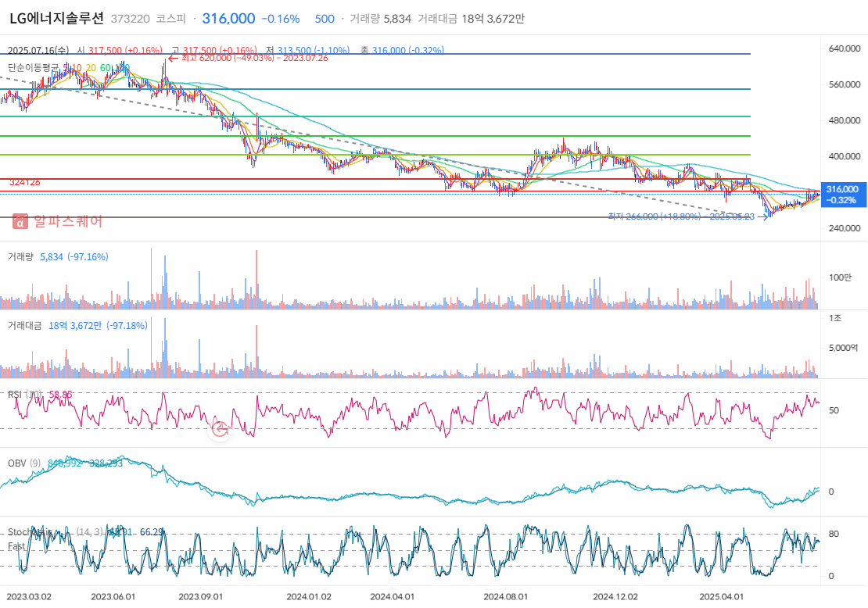The height and width of the screenshot is (608, 868).
Task: Click header 거래량 5,834 volume text
Action: tap(380, 19)
